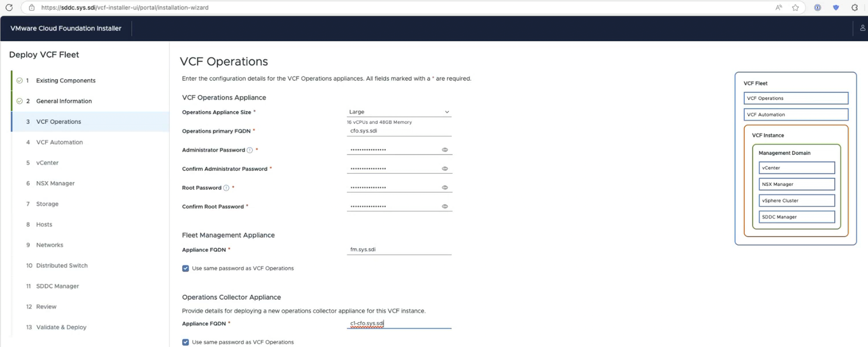Image resolution: width=868 pixels, height=347 pixels.
Task: Click '16 vCPUs and 48GB Memory' hint
Action: tap(380, 122)
